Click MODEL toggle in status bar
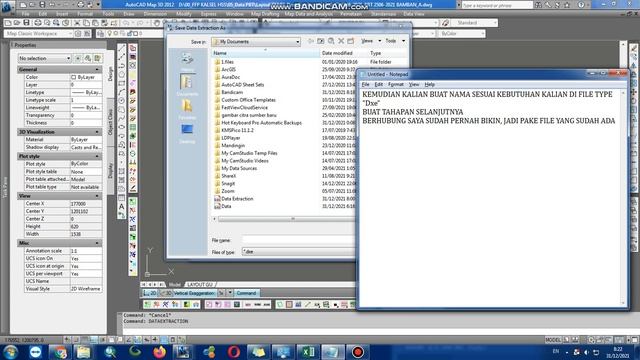640x360 pixels. point(553,340)
